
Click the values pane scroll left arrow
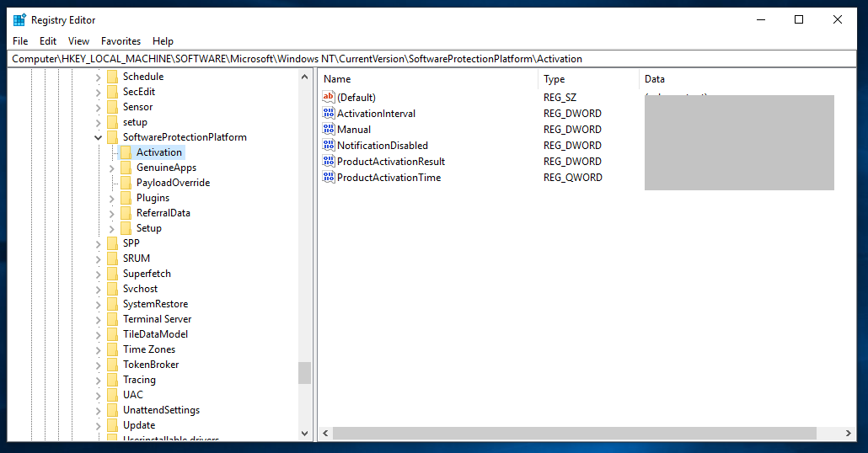click(x=325, y=434)
